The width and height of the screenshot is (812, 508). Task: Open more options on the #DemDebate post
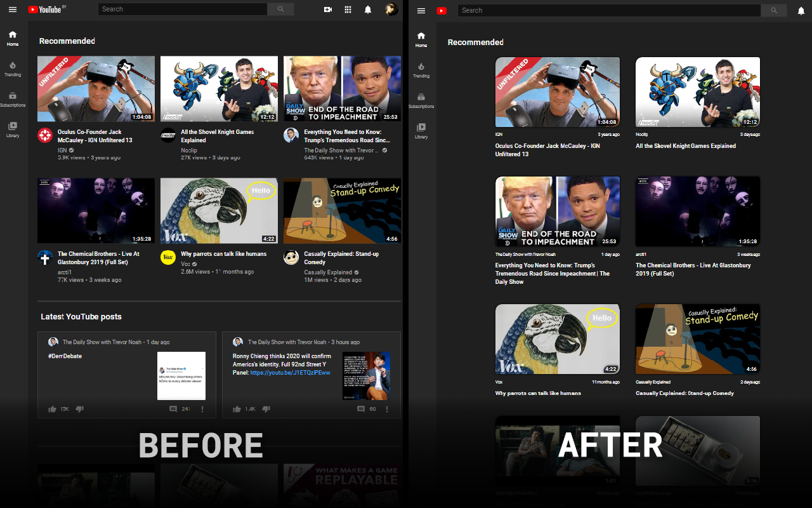point(202,409)
